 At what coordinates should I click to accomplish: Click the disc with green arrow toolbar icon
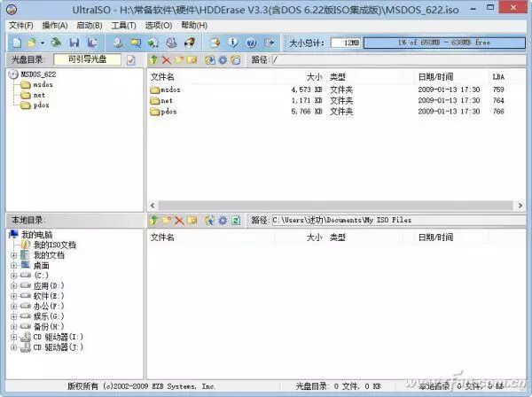tap(153, 43)
